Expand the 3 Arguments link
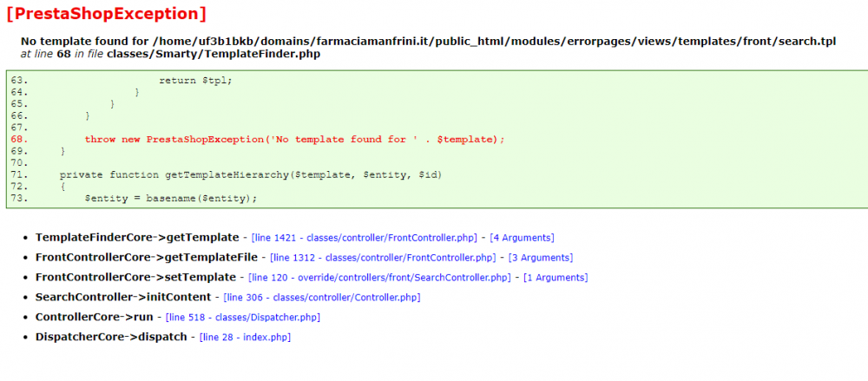The height and width of the screenshot is (381, 868). [x=540, y=258]
